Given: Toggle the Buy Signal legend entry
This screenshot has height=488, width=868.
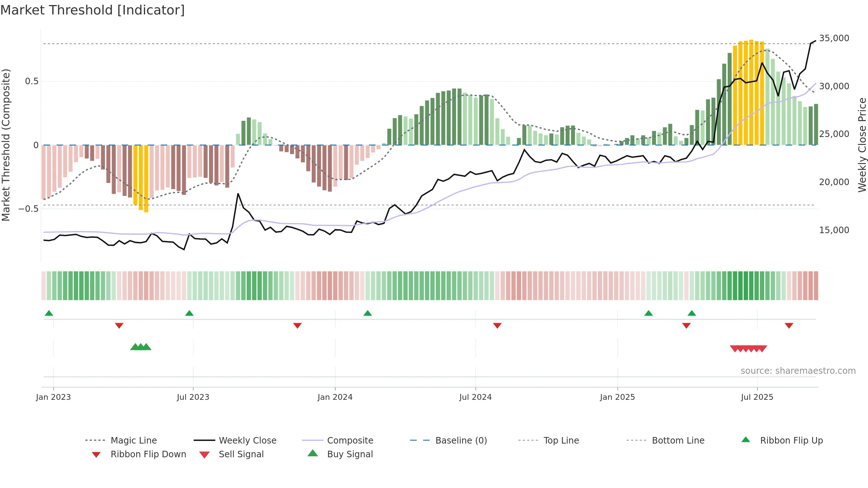Looking at the screenshot, I should [340, 454].
